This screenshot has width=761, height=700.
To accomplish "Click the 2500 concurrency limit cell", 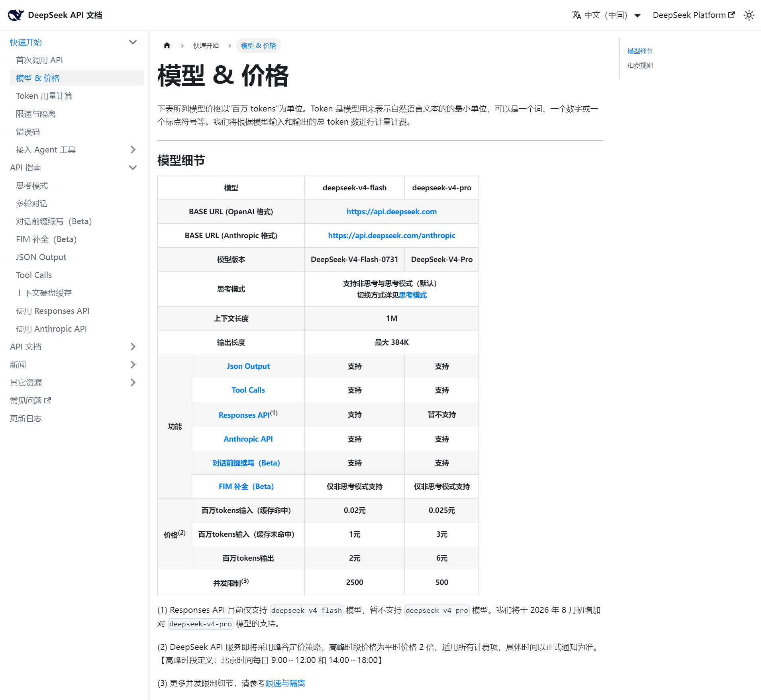I will click(355, 582).
